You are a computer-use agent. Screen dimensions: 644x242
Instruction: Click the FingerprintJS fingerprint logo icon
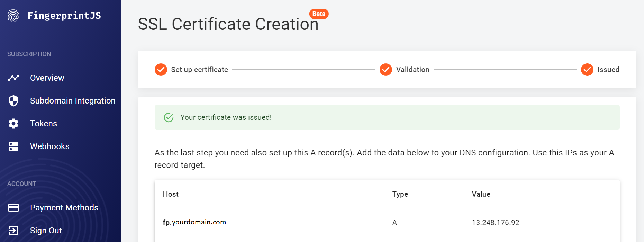click(x=13, y=16)
